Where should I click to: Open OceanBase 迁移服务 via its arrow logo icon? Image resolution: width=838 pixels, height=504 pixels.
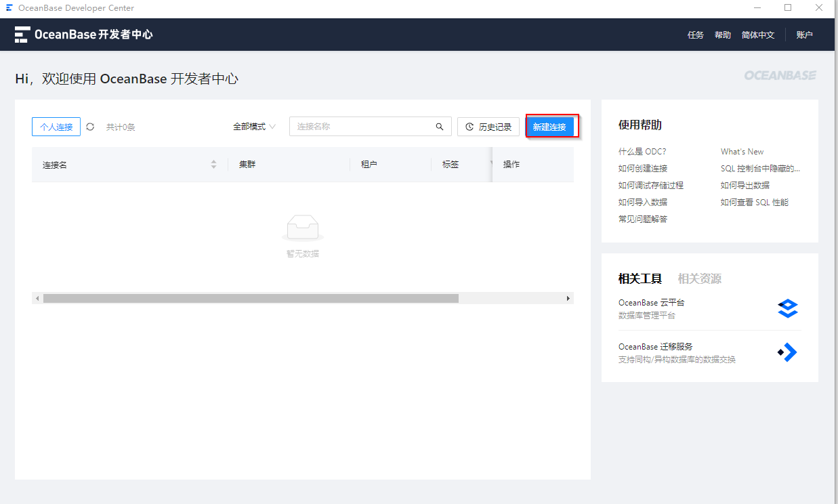[x=787, y=352]
